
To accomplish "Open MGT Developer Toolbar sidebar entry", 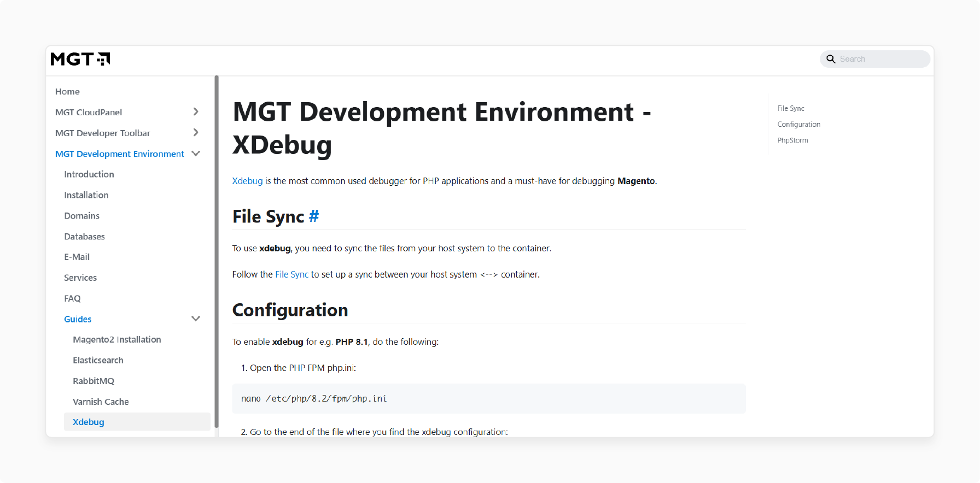I will pyautogui.click(x=102, y=133).
